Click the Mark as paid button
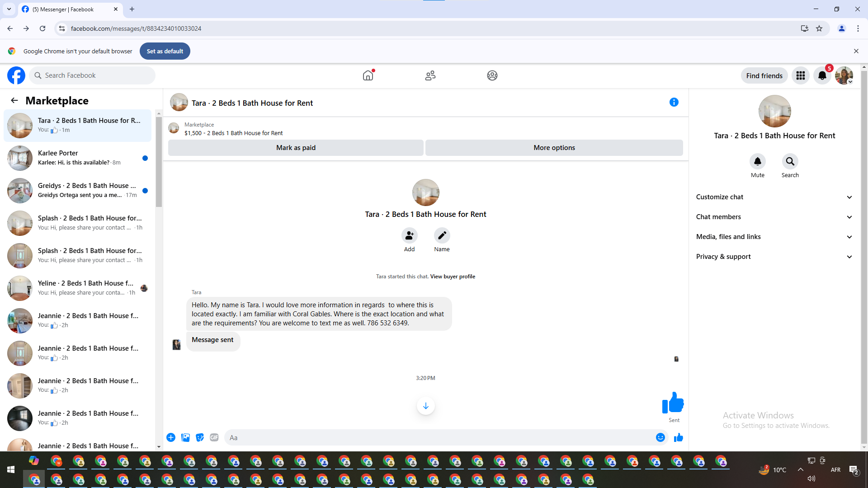The width and height of the screenshot is (868, 488). [x=296, y=148]
